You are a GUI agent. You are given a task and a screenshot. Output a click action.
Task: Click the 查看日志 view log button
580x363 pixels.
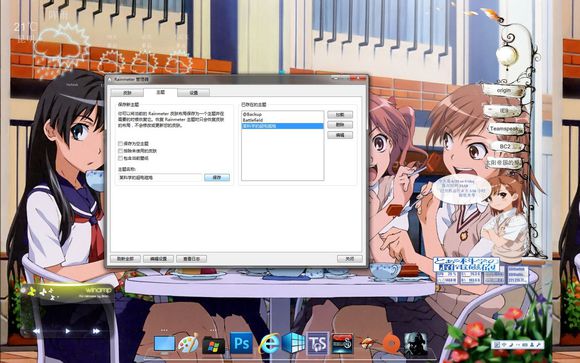pos(192,259)
